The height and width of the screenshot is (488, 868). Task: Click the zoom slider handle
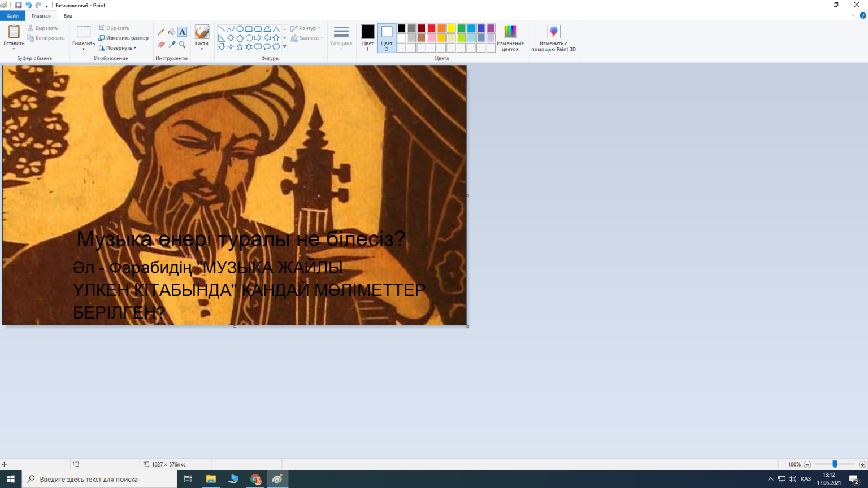click(x=835, y=464)
